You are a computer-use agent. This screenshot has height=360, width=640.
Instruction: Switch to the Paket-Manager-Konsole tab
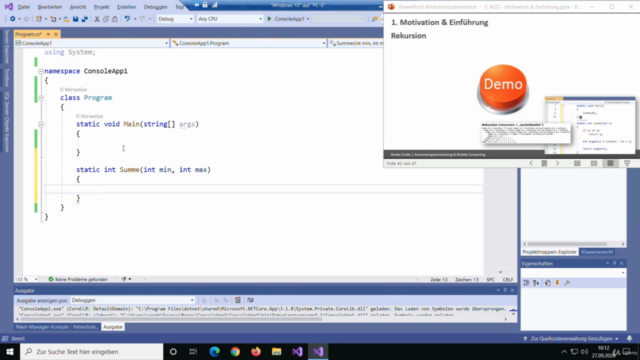click(42, 327)
